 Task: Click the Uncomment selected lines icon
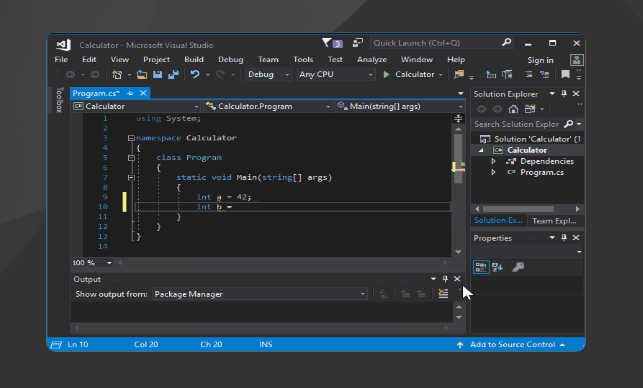pyautogui.click(x=545, y=74)
